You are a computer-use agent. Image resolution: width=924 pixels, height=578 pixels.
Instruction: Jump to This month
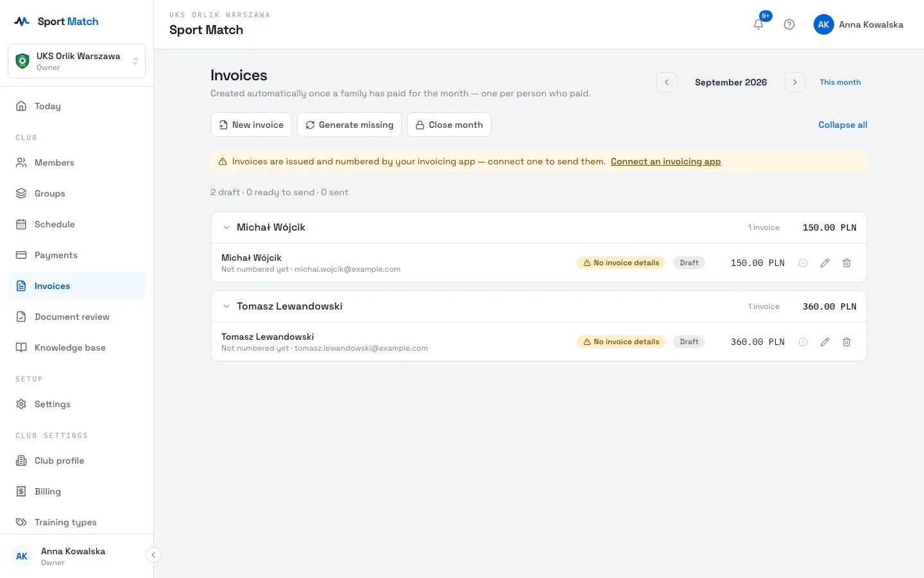pyautogui.click(x=840, y=82)
